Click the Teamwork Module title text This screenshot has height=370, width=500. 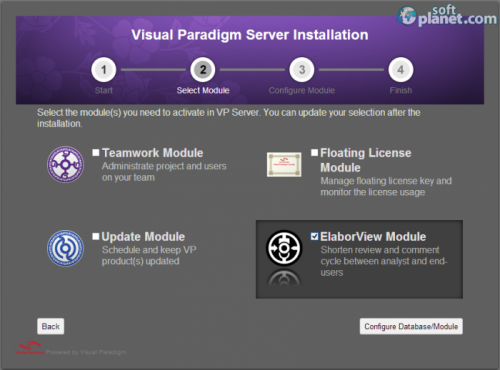point(153,153)
